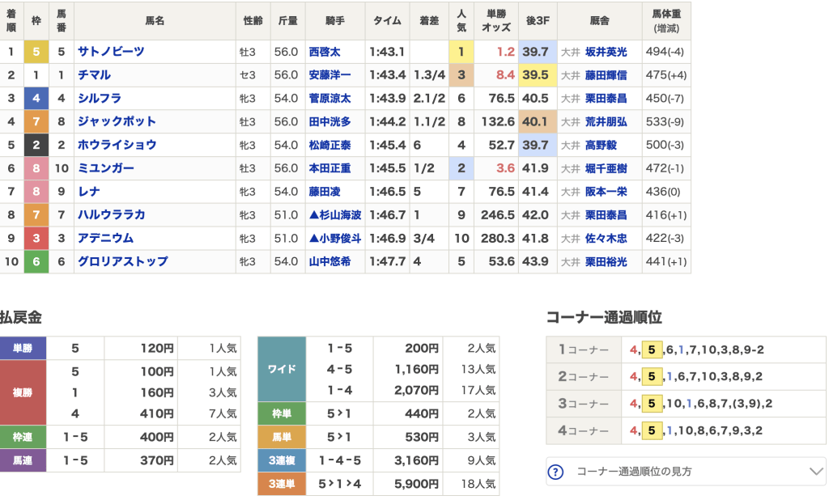Click the 枠単 payout label
Image resolution: width=829 pixels, height=504 pixels.
coord(282,413)
